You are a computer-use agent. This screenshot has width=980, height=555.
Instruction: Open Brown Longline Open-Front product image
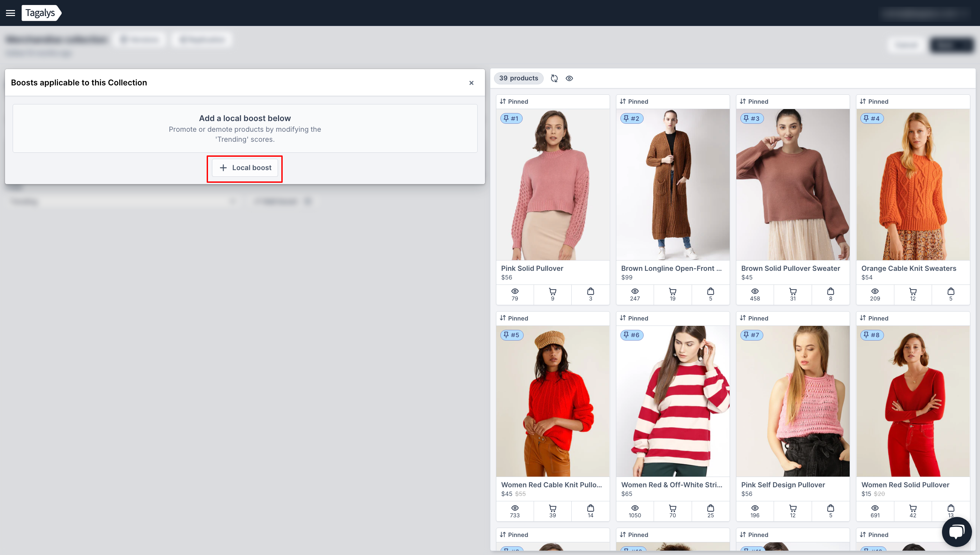pos(673,184)
